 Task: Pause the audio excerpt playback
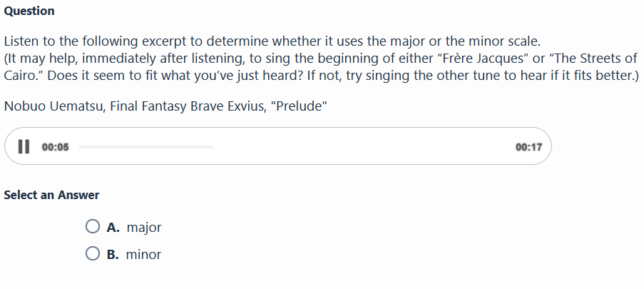point(23,147)
